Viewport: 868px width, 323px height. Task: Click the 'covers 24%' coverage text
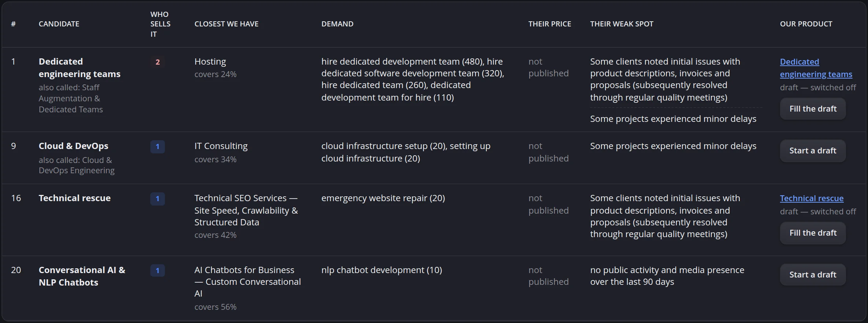pyautogui.click(x=216, y=74)
